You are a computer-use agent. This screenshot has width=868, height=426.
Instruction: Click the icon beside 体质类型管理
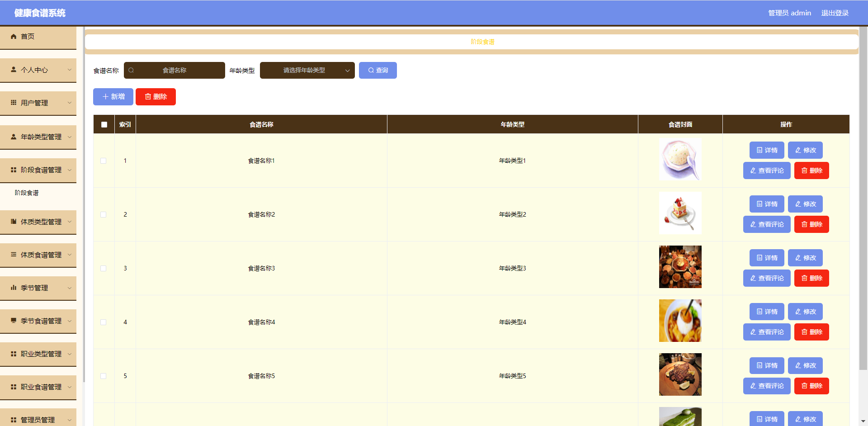pos(14,222)
